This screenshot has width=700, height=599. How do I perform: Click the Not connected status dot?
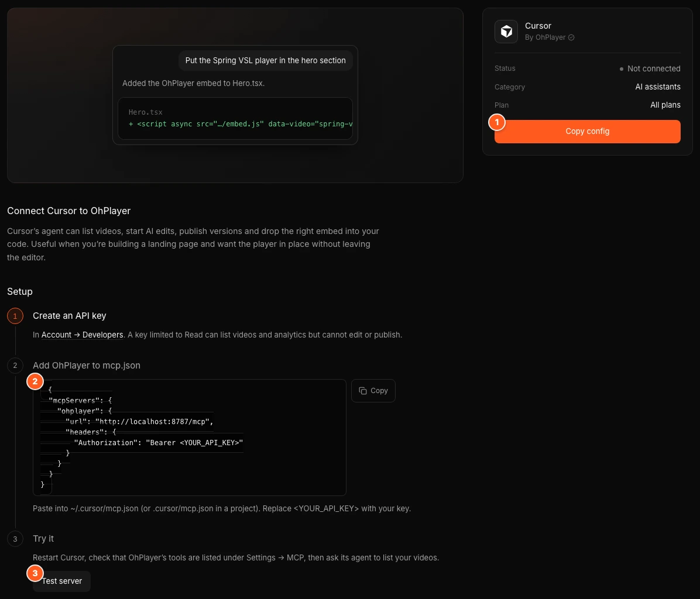(x=621, y=68)
